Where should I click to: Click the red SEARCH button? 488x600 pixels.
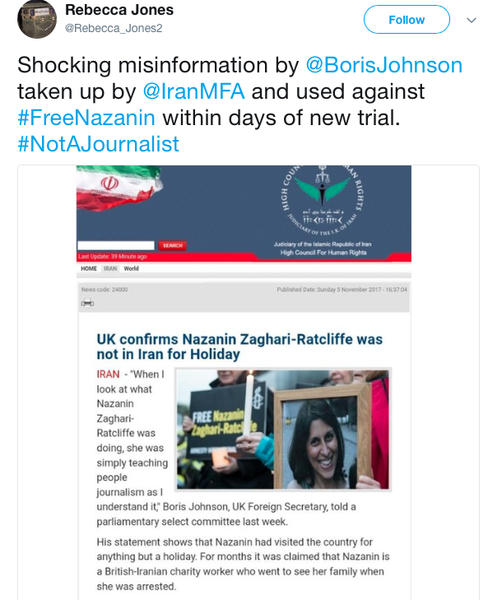point(172,245)
